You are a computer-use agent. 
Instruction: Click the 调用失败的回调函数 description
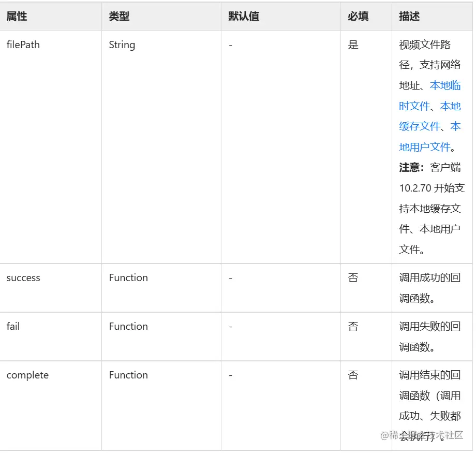coord(430,337)
